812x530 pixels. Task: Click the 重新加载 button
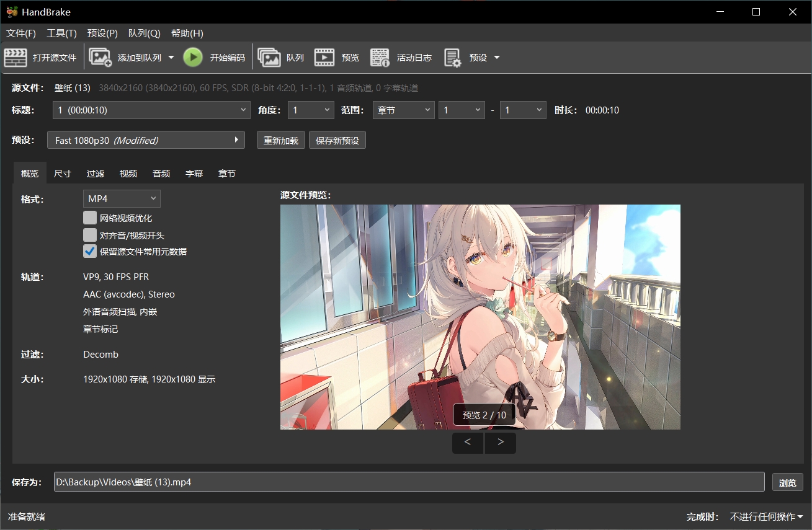click(280, 139)
